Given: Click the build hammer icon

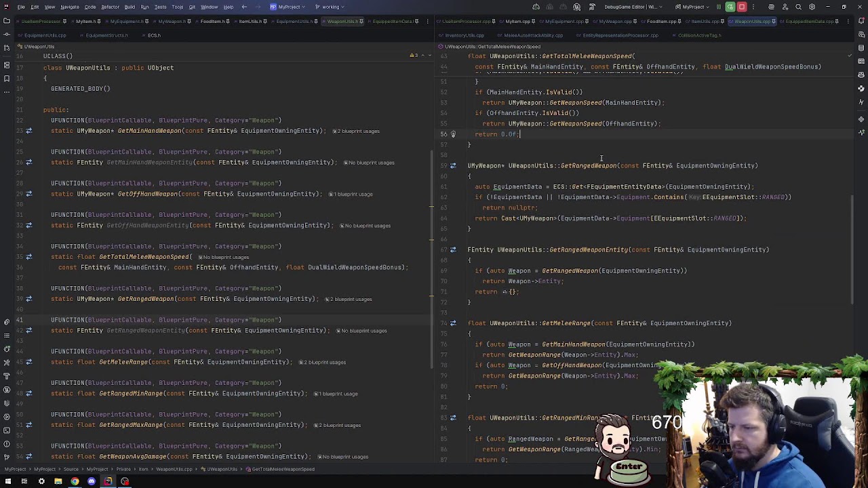Looking at the screenshot, I should (592, 7).
